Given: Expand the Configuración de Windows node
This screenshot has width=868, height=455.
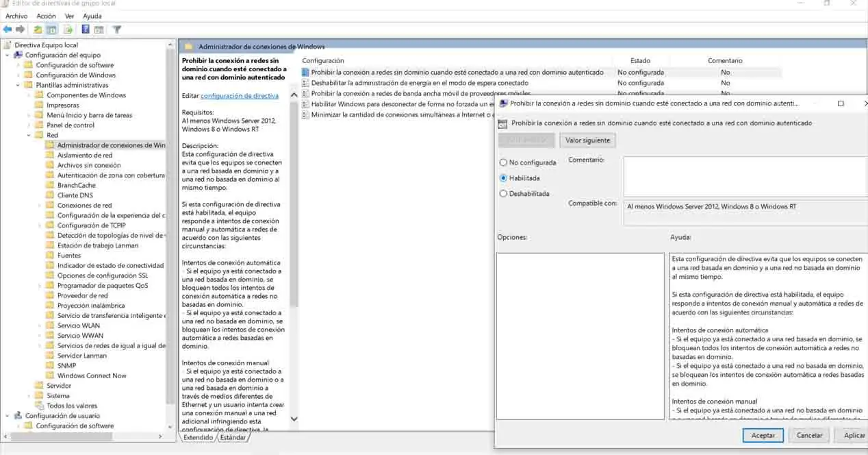Looking at the screenshot, I should [x=18, y=75].
